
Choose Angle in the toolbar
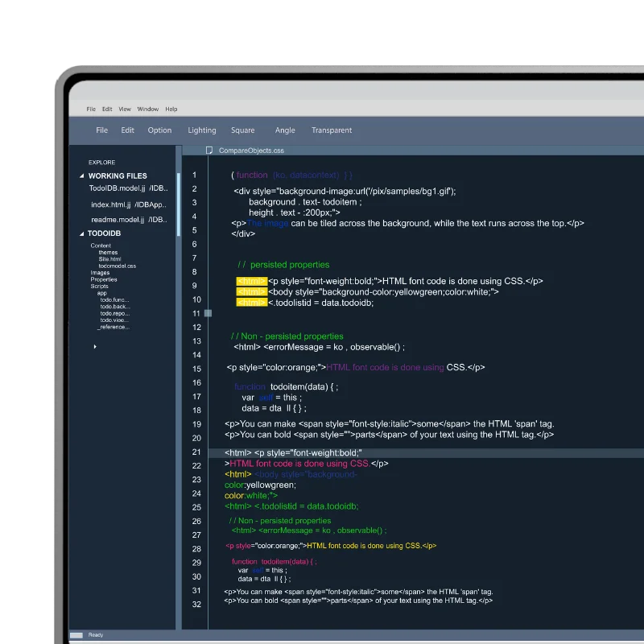(285, 130)
